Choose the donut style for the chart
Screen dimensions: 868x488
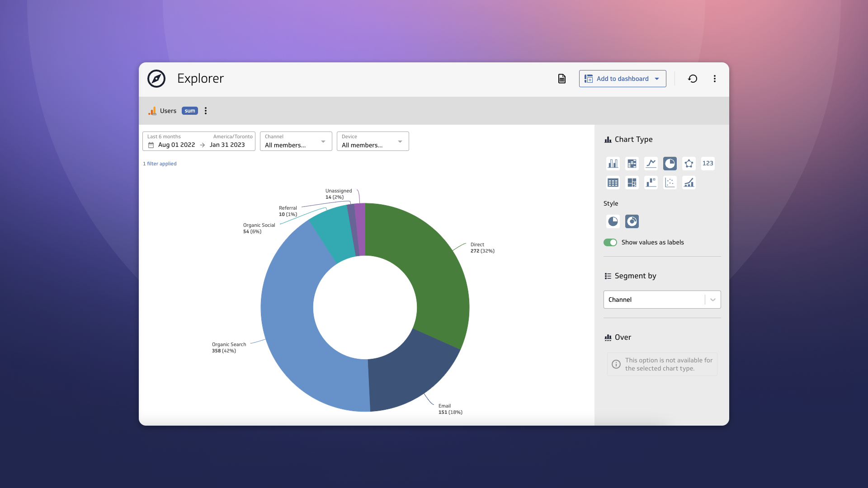point(632,221)
